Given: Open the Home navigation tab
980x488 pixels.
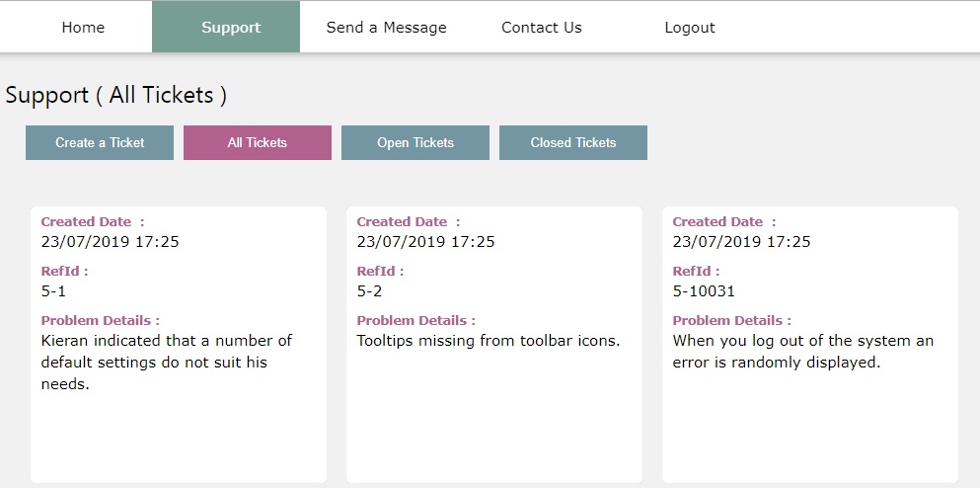Looking at the screenshot, I should tap(83, 28).
